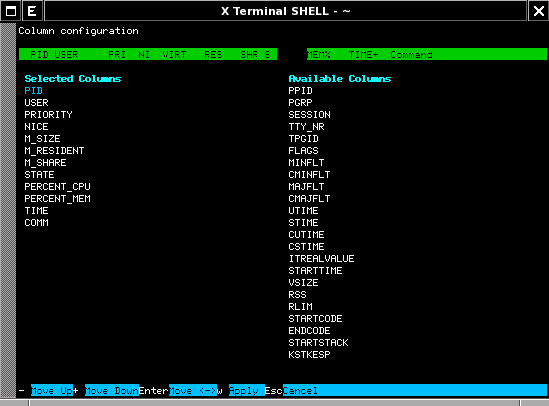
Task: Select M_RESIDENT in Selected Columns
Action: coord(54,150)
